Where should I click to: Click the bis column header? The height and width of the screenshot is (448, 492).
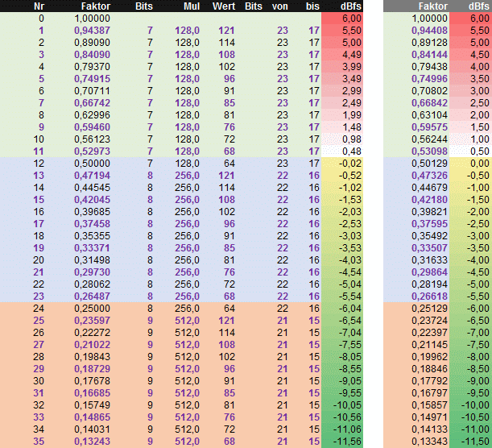click(312, 6)
